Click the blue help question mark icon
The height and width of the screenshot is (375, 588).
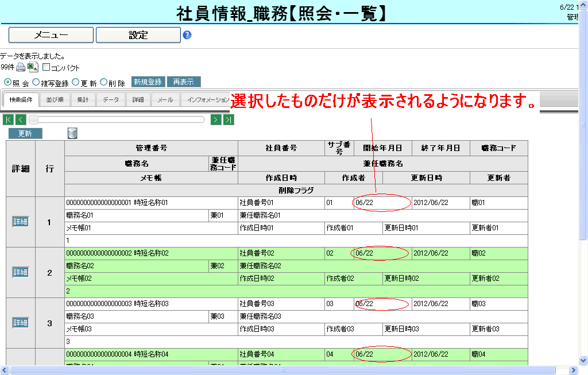[187, 35]
